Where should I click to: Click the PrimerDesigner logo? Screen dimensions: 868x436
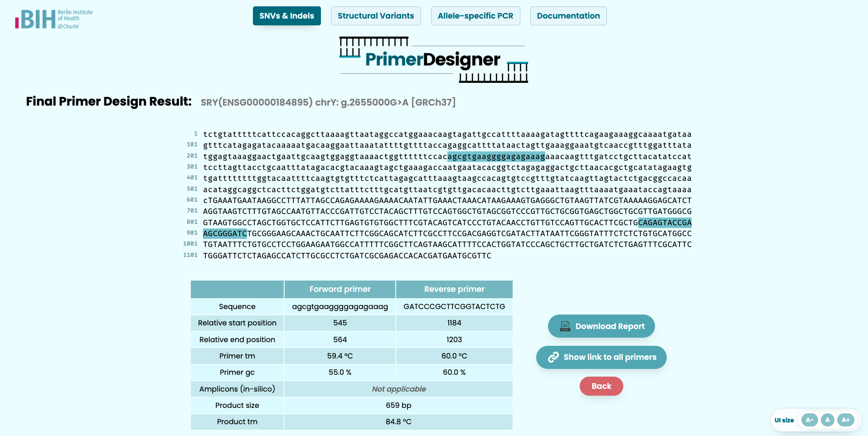pos(434,59)
